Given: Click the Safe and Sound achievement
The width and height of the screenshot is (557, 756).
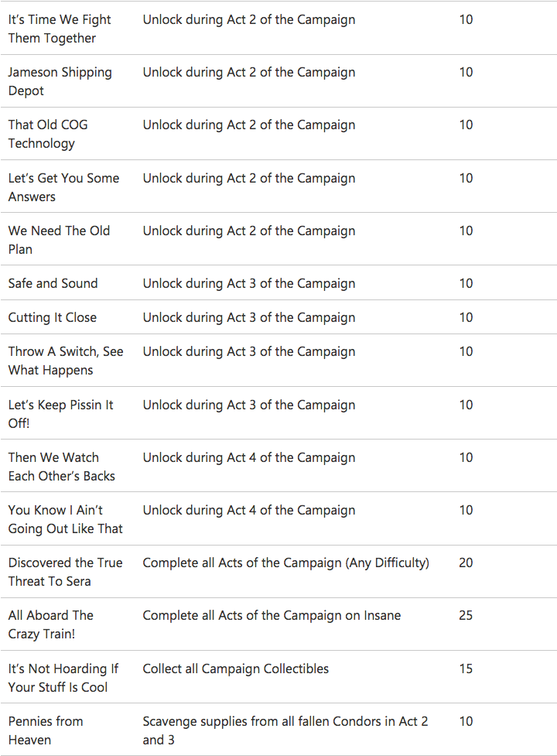Looking at the screenshot, I should tap(53, 283).
